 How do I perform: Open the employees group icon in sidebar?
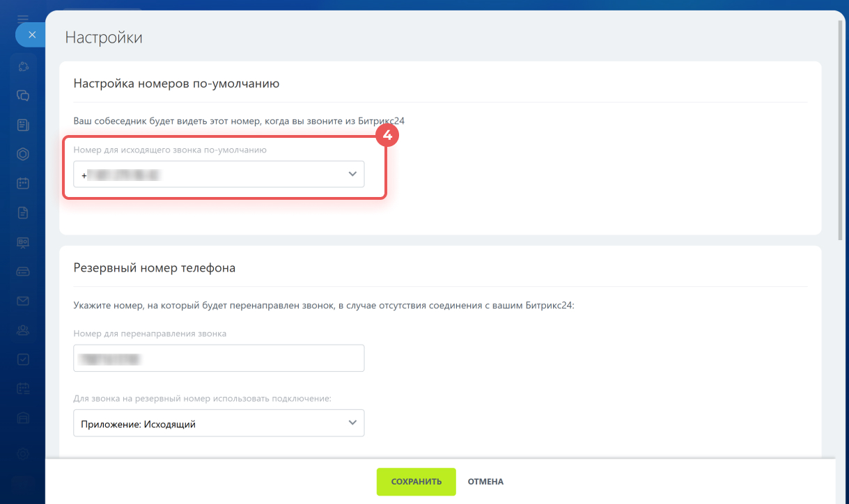point(23,330)
